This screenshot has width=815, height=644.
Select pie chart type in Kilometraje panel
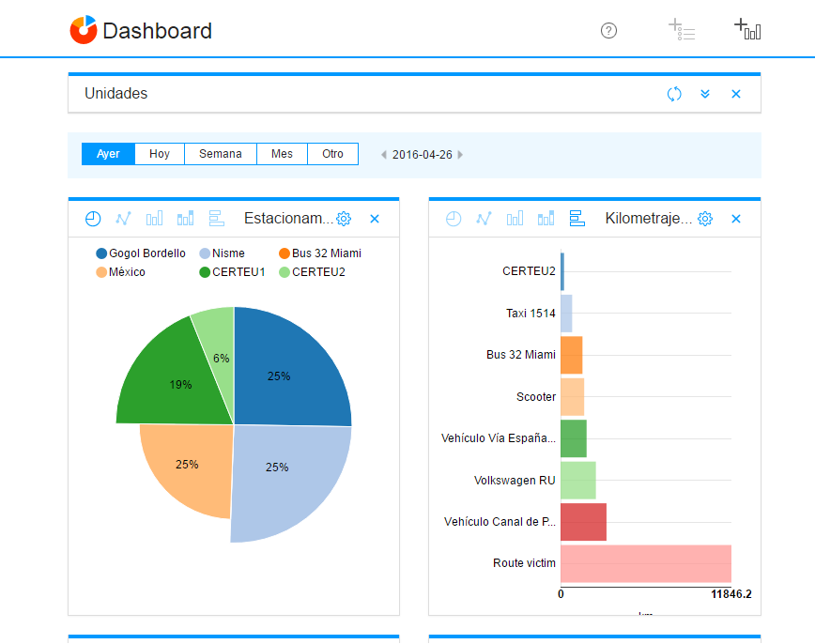click(454, 219)
